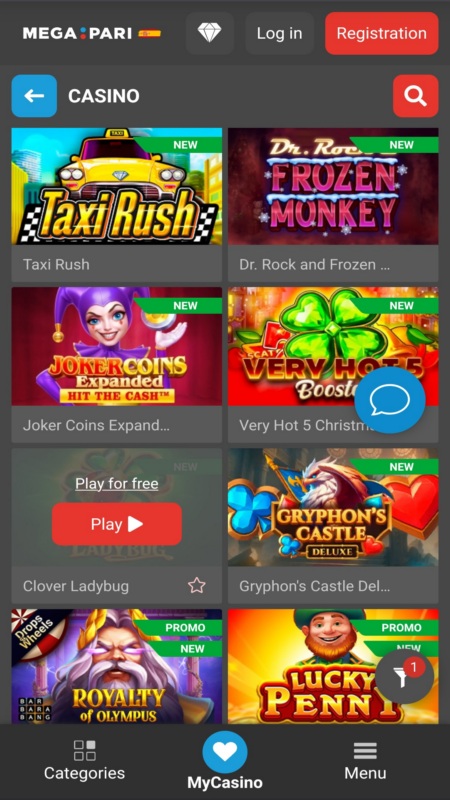Screen dimensions: 450x800
Task: Tap the blue back arrow button
Action: [x=34, y=96]
